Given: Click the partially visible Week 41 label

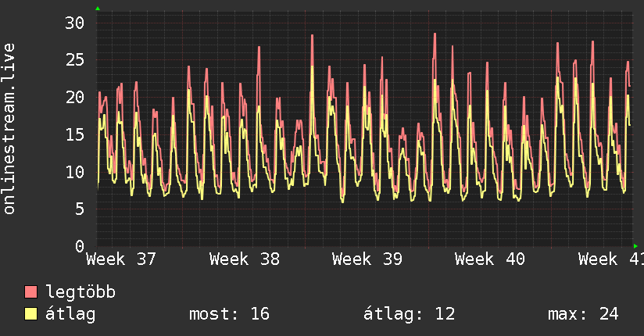Looking at the screenshot, I should click(x=611, y=259).
